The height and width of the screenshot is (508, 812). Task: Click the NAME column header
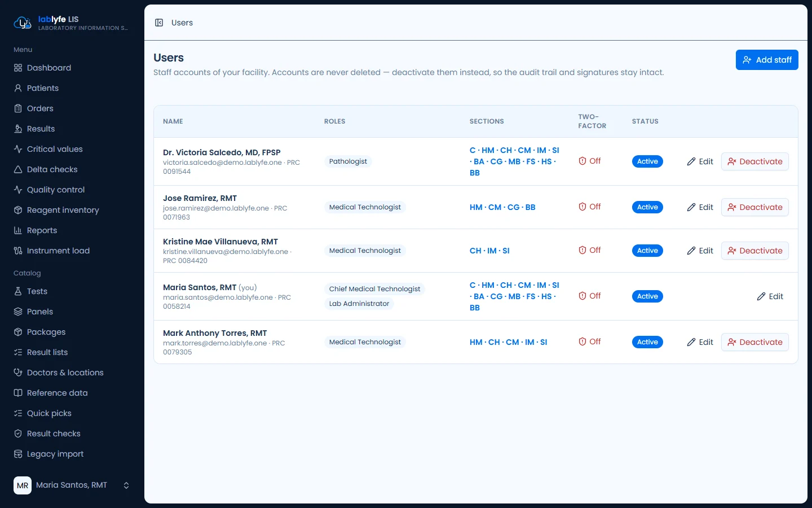[173, 121]
